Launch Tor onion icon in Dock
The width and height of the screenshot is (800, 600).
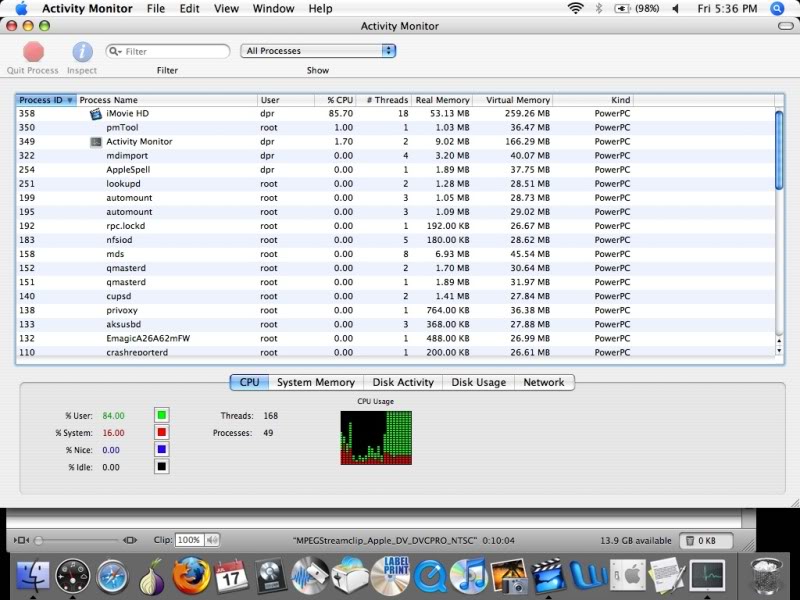click(152, 577)
